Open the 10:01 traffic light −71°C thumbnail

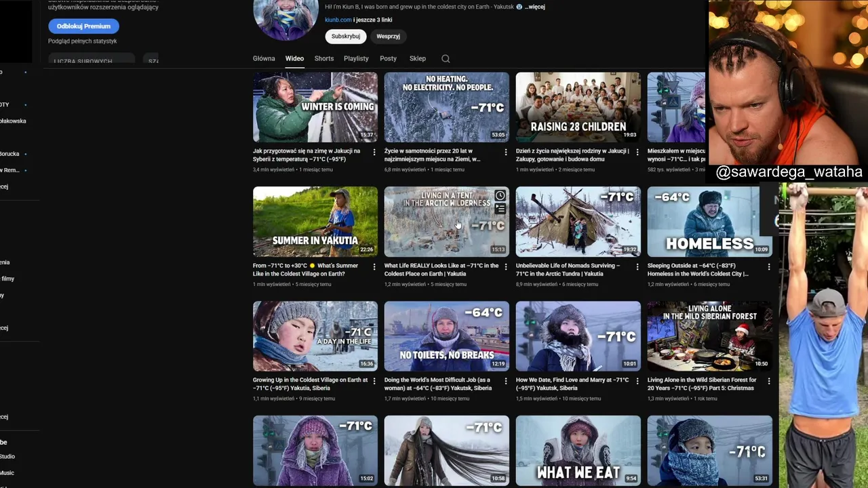(578, 336)
